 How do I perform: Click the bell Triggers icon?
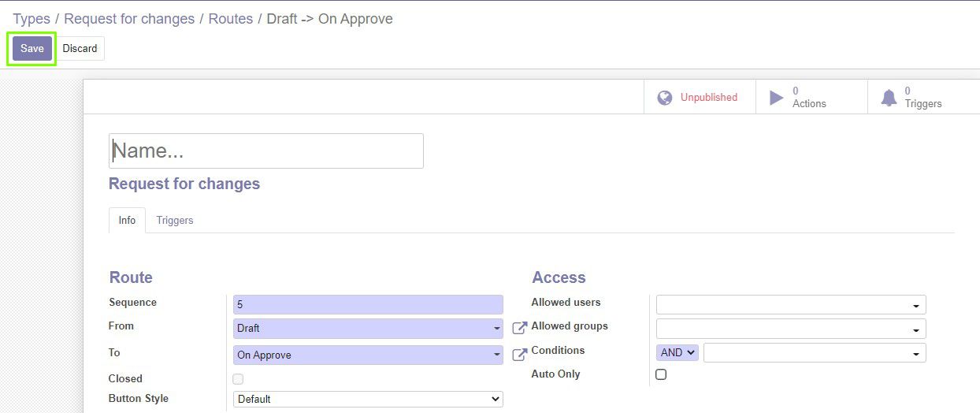[889, 98]
